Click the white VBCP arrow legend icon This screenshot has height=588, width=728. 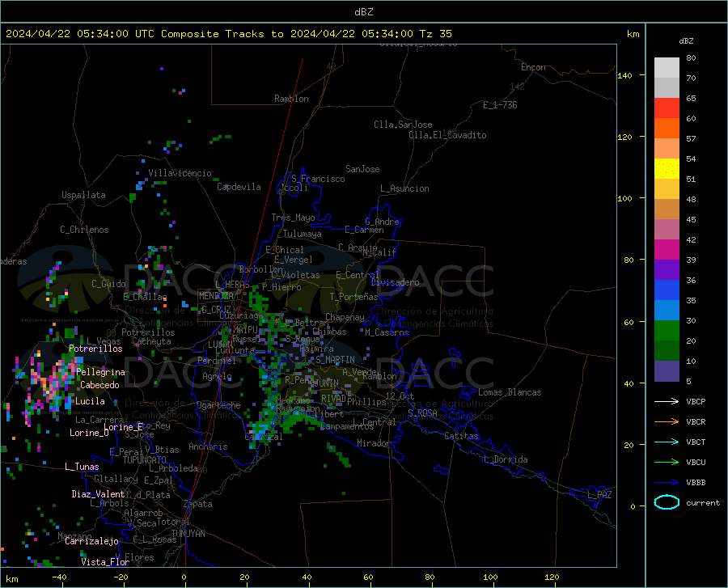click(x=667, y=401)
